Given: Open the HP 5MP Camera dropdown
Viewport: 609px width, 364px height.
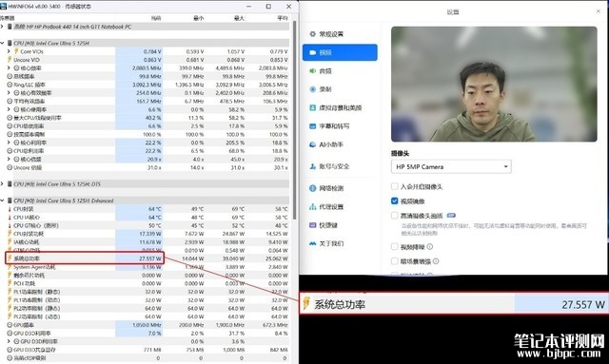Looking at the screenshot, I should pyautogui.click(x=451, y=167).
